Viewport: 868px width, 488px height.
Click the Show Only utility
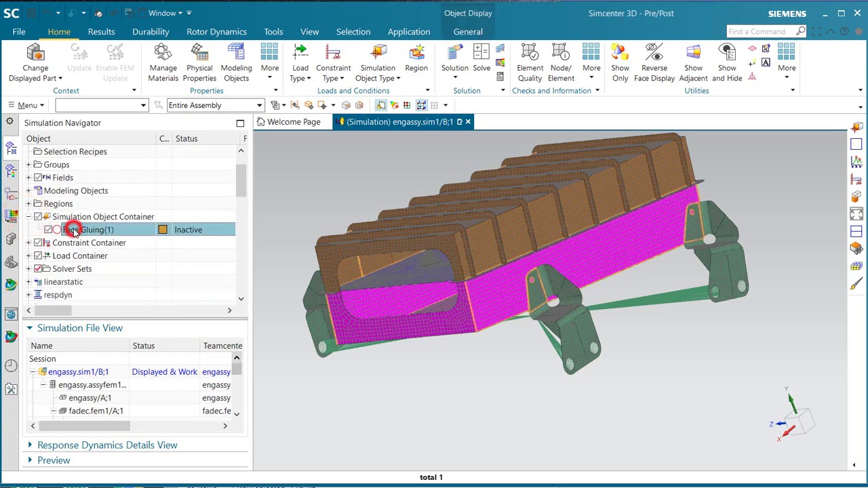[x=620, y=63]
